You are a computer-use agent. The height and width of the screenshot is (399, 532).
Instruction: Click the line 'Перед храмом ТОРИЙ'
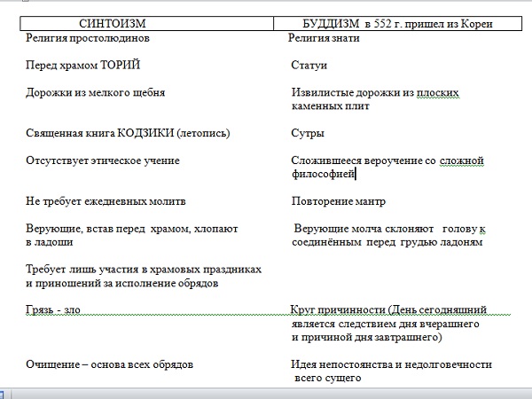[82, 65]
